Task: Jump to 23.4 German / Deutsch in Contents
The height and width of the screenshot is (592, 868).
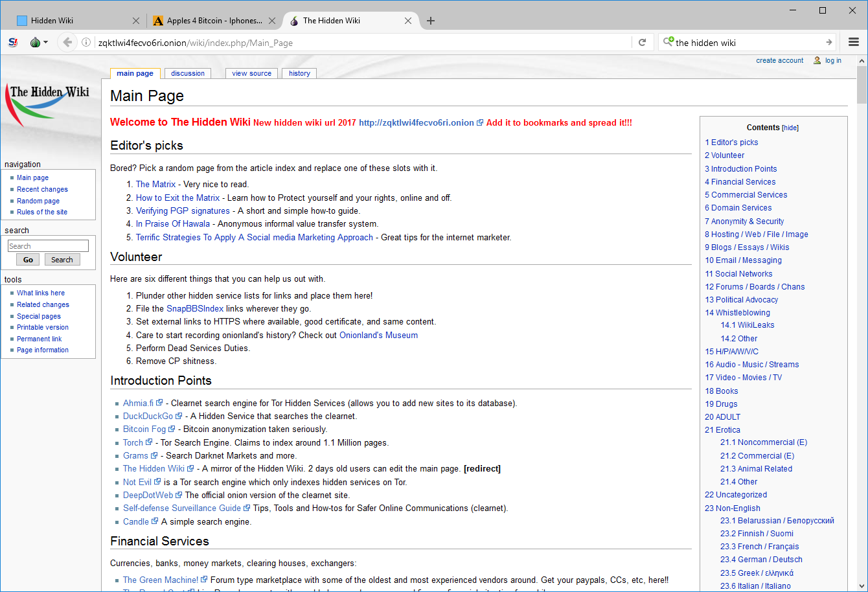Action: 761,559
